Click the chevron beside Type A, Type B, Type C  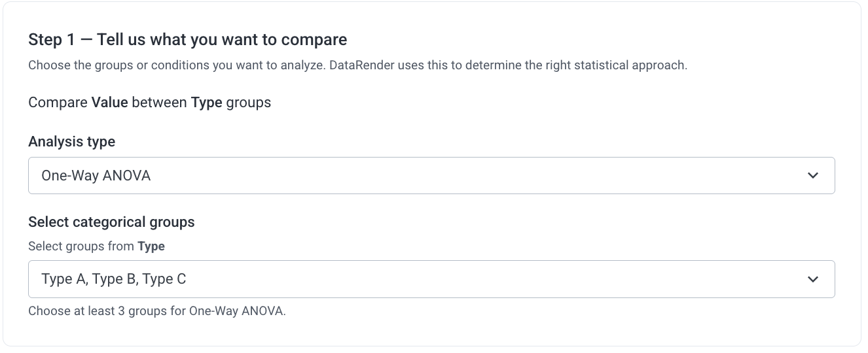coord(813,279)
